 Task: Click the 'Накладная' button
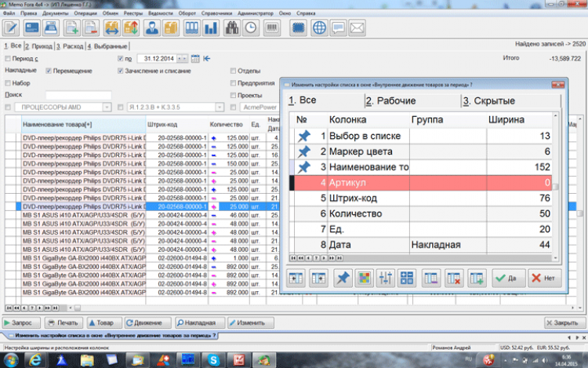200,322
